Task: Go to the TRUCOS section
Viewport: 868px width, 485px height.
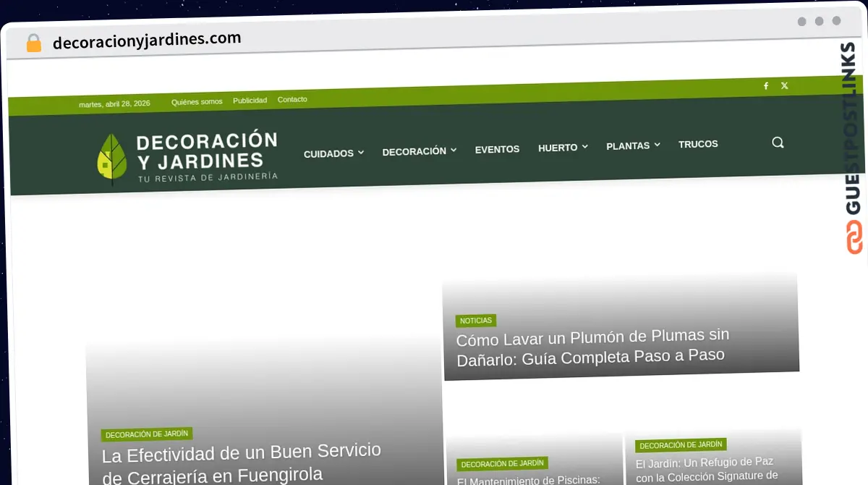Action: point(698,144)
